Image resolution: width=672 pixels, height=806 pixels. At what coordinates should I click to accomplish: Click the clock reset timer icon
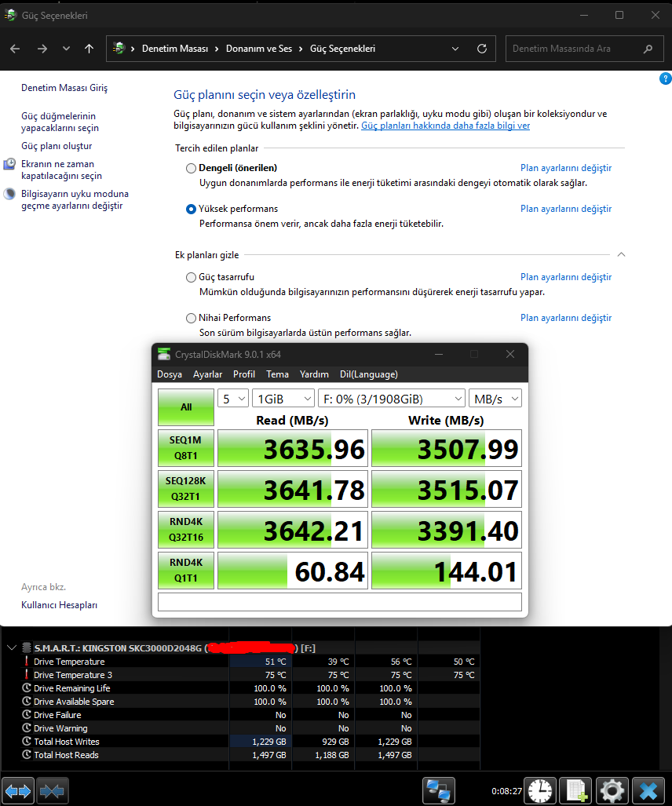(x=540, y=790)
